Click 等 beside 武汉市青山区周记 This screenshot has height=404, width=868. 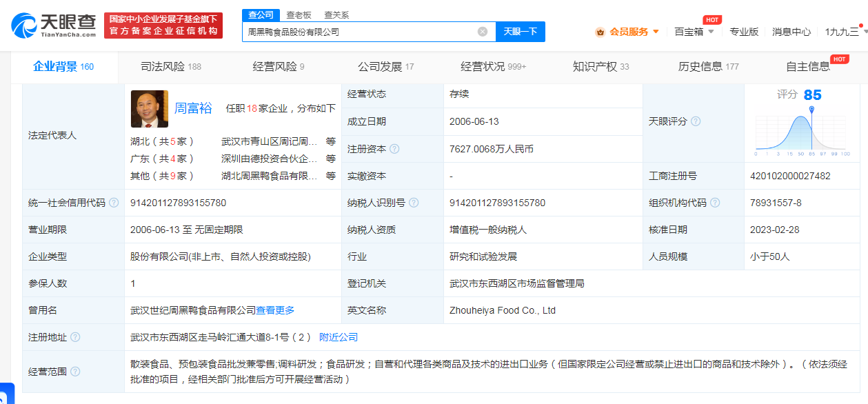331,141
